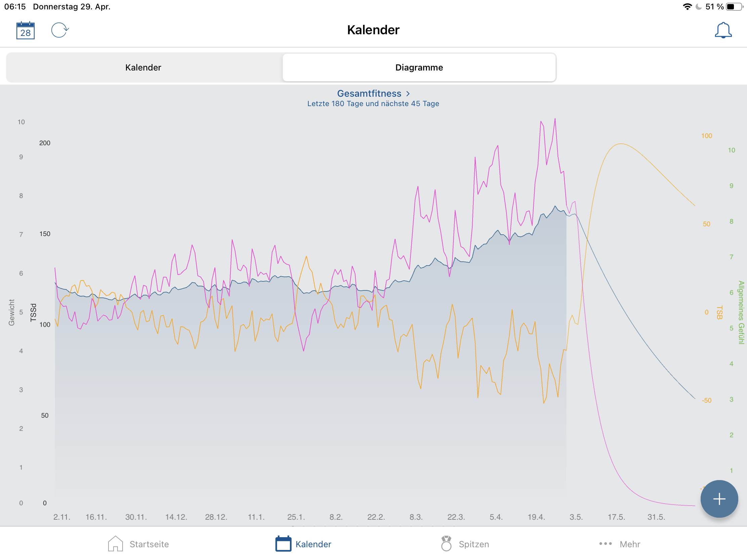This screenshot has width=747, height=560.
Task: Open the Spitzen tab label
Action: [x=474, y=544]
